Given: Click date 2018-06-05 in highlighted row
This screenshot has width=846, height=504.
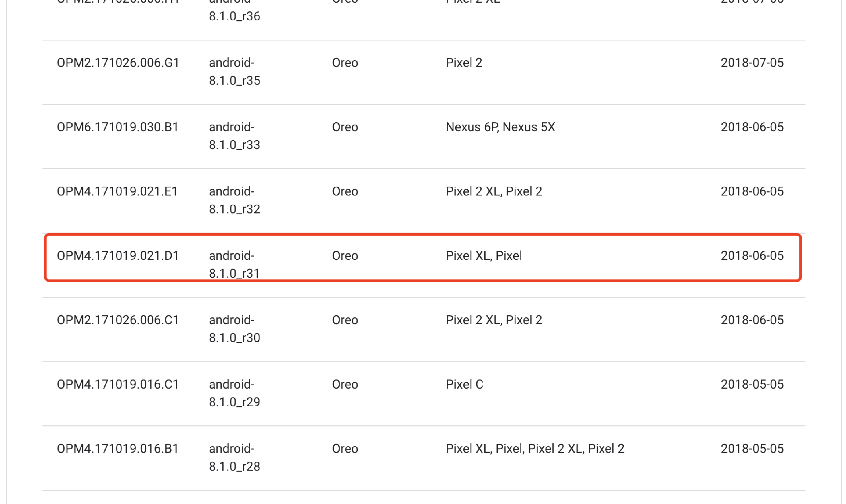Looking at the screenshot, I should [752, 256].
